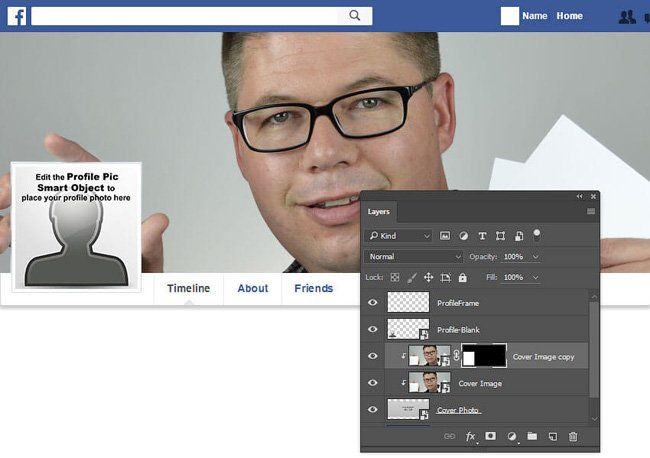The width and height of the screenshot is (650, 458).
Task: Delete layer with the trash icon
Action: tap(573, 437)
